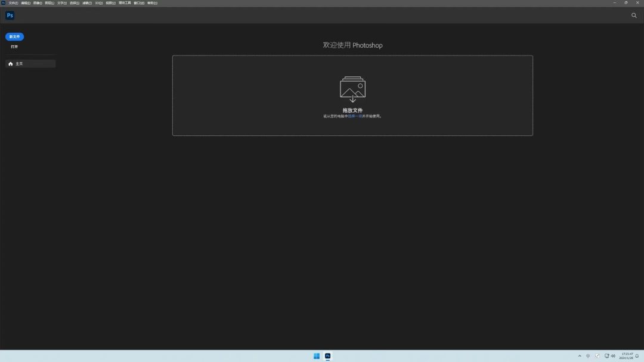
Task: Open the 图像 (Image) menu
Action: pos(38,3)
